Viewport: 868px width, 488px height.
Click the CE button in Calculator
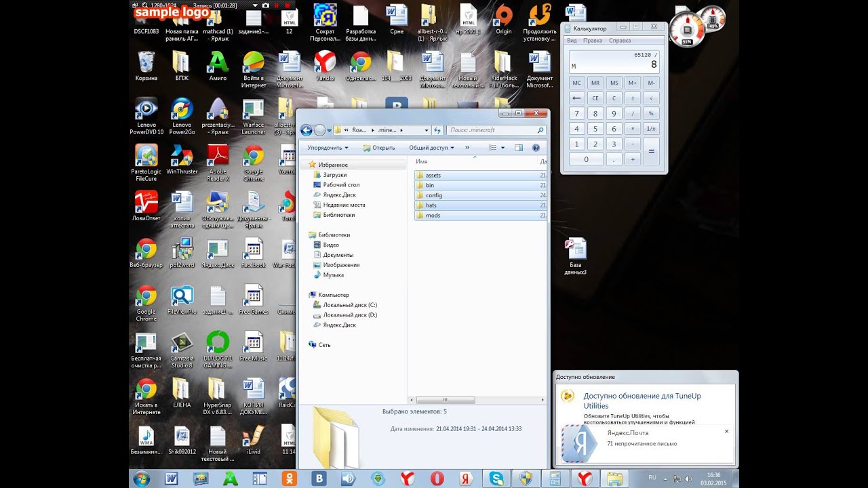coord(595,98)
